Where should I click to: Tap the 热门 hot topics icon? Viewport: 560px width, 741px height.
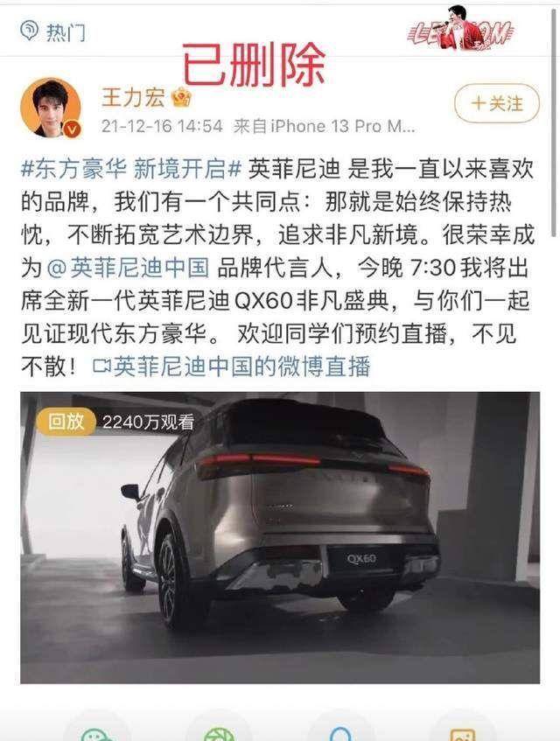pyautogui.click(x=29, y=31)
